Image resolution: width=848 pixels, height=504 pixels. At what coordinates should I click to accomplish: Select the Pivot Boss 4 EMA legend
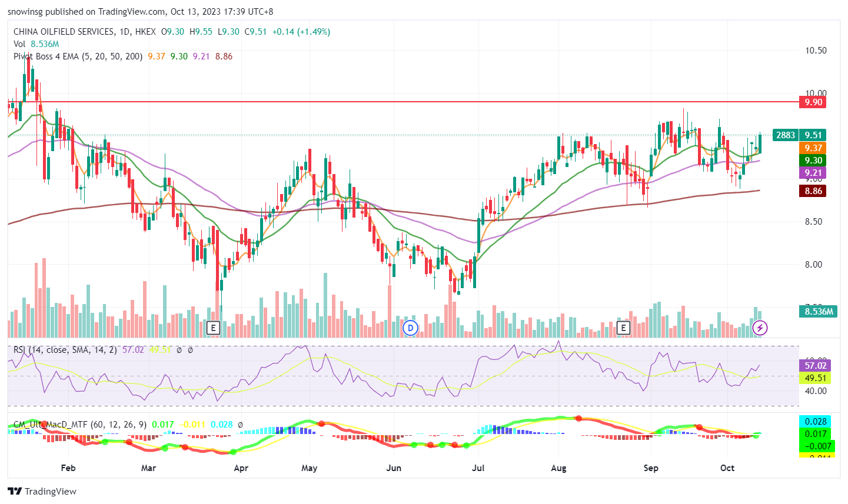pyautogui.click(x=78, y=56)
